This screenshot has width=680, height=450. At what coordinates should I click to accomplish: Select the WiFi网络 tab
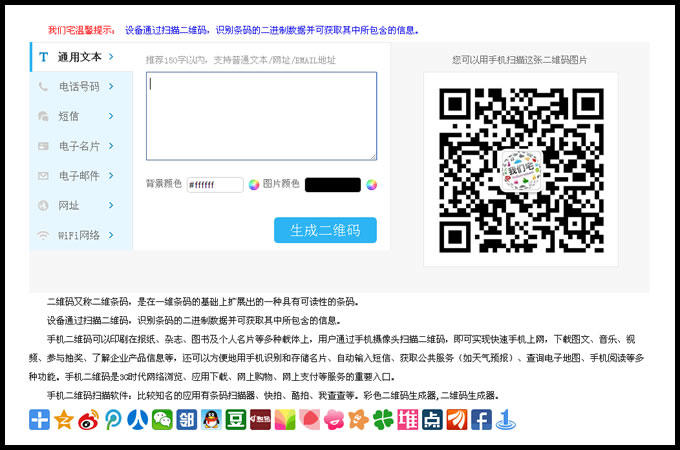(x=81, y=235)
